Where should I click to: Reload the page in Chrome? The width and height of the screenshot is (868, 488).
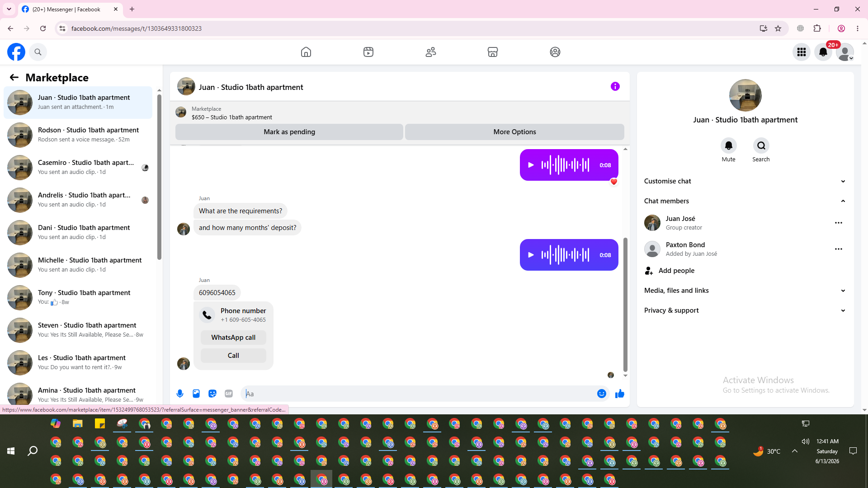43,28
